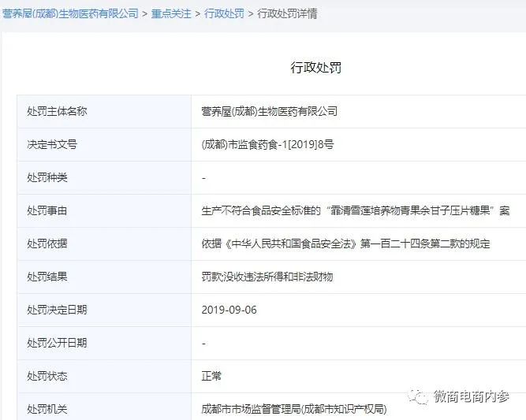Viewport: 526px width, 420px height.
Task: Select the basis text citing 中华人民共和国食品安全法
Action: coord(345,243)
